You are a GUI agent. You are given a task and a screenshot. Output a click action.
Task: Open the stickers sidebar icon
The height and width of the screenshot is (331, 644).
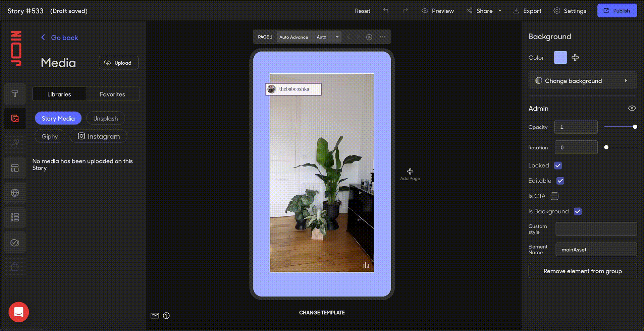tap(15, 143)
